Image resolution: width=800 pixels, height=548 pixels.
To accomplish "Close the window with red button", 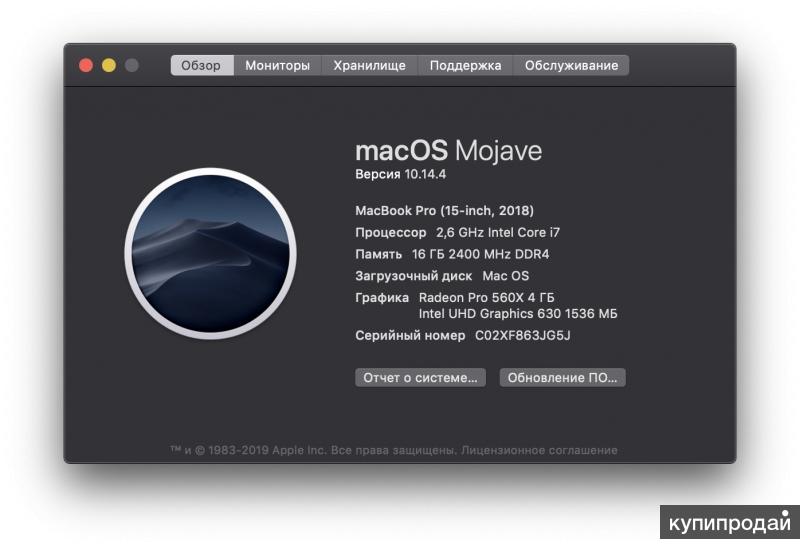I will (x=86, y=65).
